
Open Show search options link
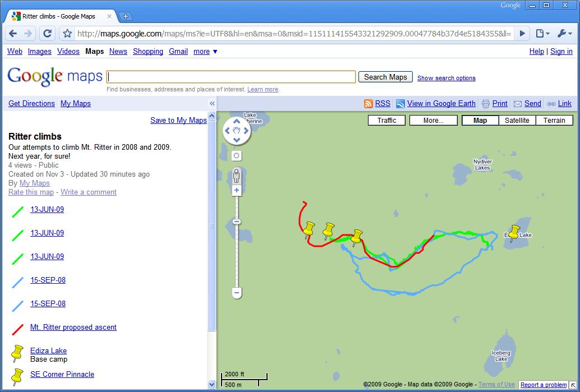tap(446, 78)
